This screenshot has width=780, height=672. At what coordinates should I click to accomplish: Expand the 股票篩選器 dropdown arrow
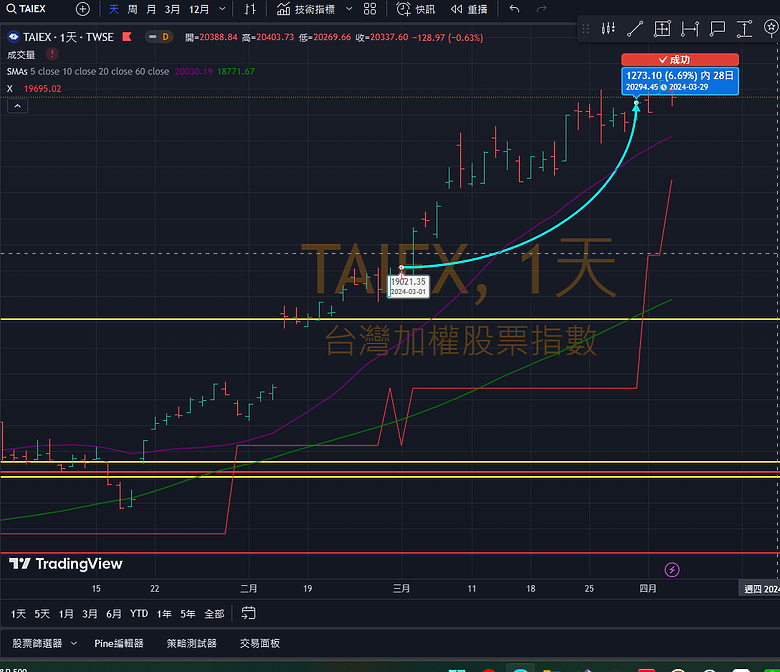(x=74, y=643)
